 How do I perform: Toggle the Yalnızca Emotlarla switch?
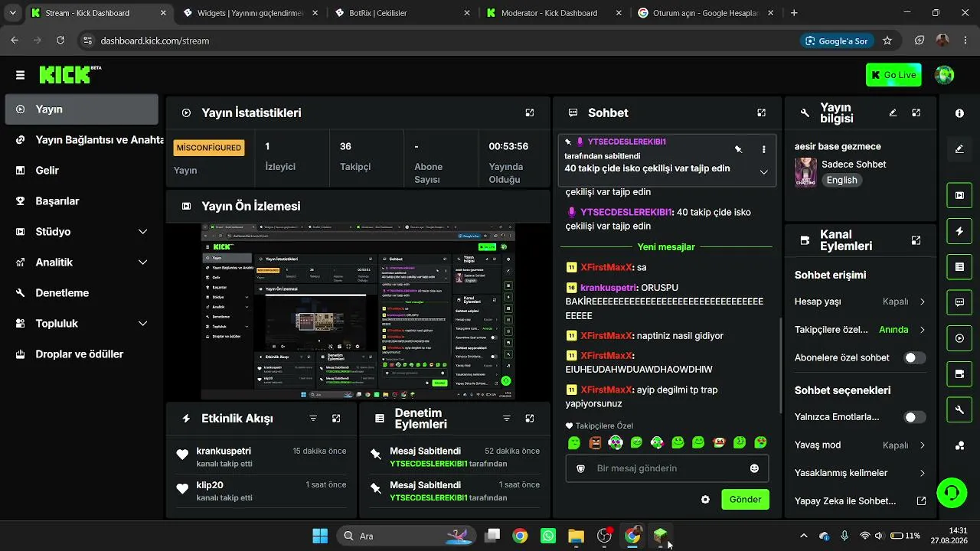point(914,417)
